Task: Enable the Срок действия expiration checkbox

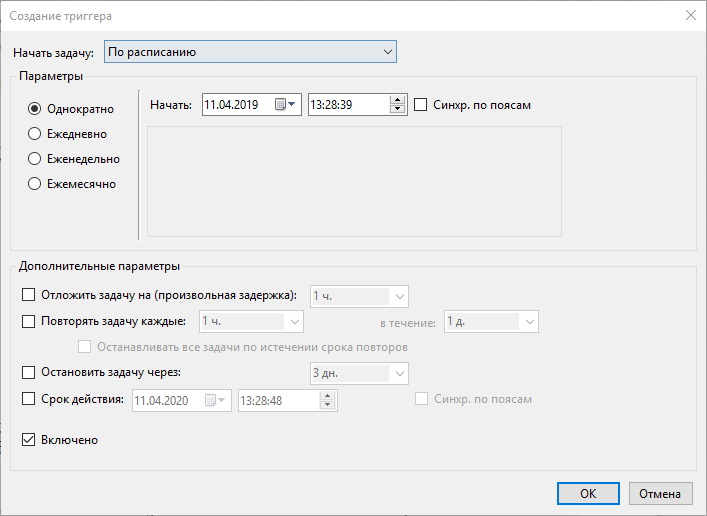Action: point(28,399)
